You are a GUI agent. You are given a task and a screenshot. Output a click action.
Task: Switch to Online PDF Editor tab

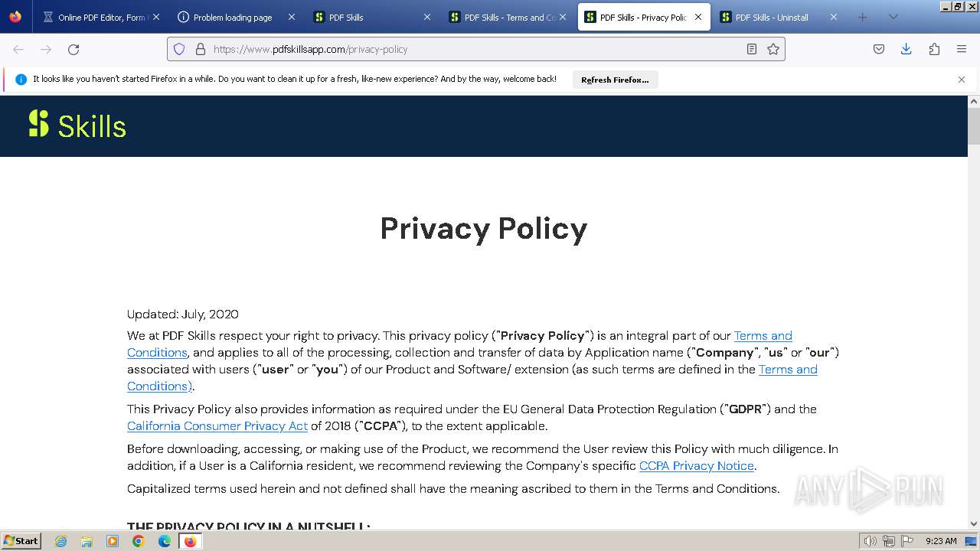[100, 17]
